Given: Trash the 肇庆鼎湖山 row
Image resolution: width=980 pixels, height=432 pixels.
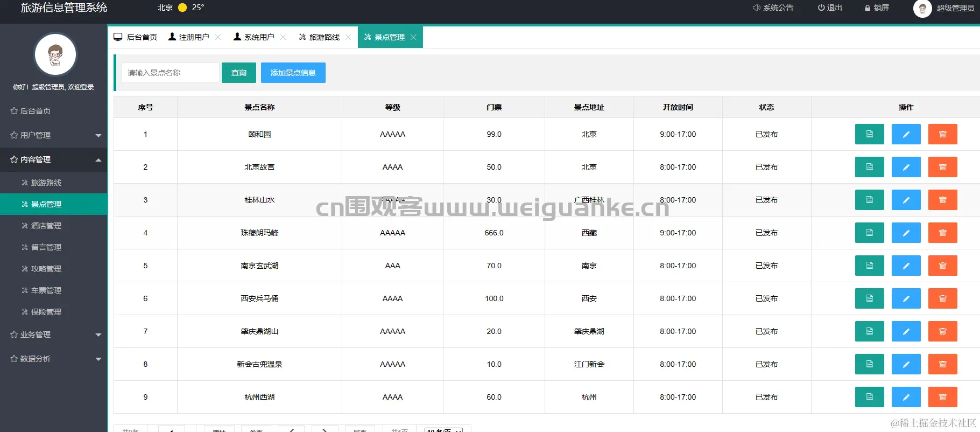Looking at the screenshot, I should (942, 331).
